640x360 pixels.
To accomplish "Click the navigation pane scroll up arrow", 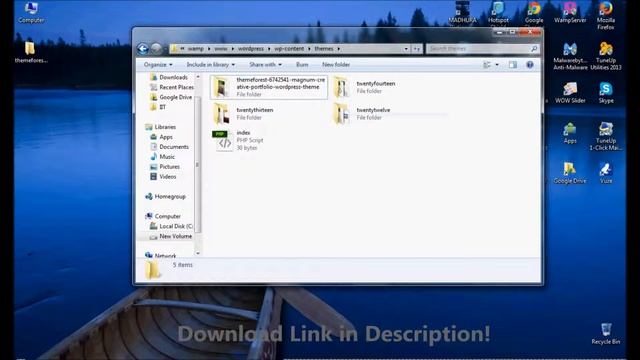I will point(198,77).
